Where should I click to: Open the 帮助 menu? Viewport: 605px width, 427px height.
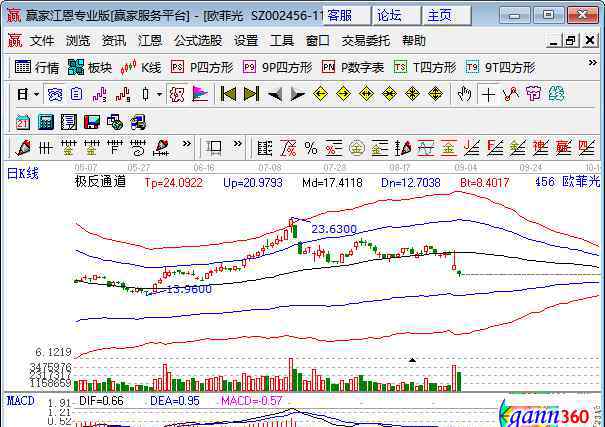tap(414, 41)
